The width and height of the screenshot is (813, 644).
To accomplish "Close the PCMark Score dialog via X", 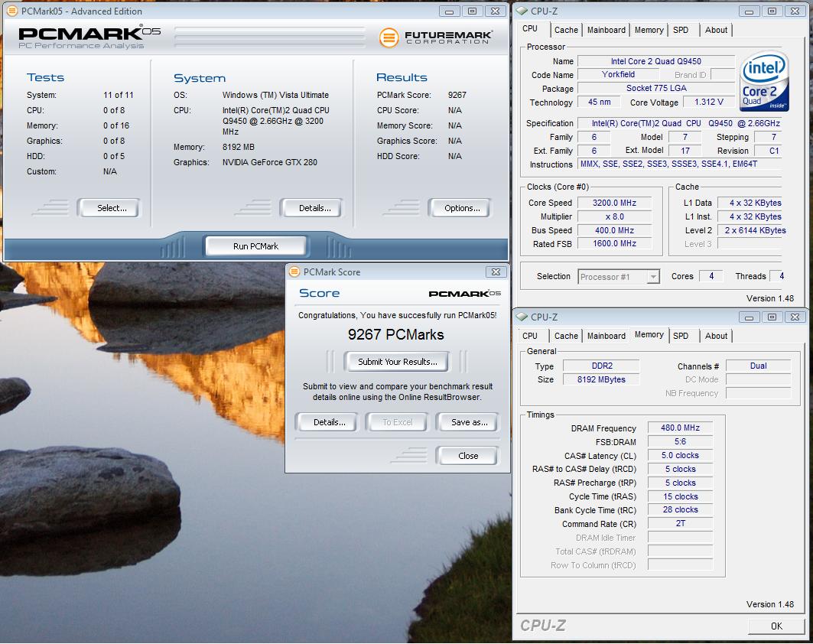I will (496, 272).
